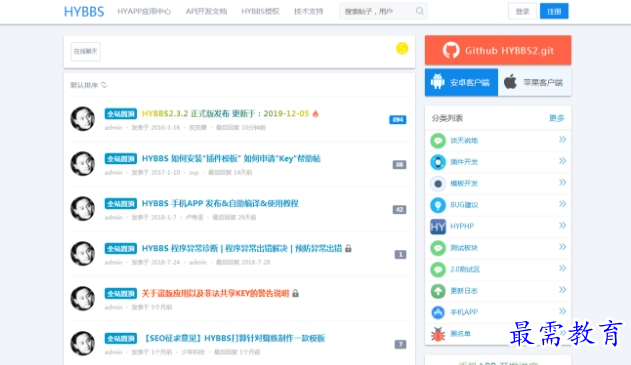Click avatar of SEO征求意见 post

(82, 343)
